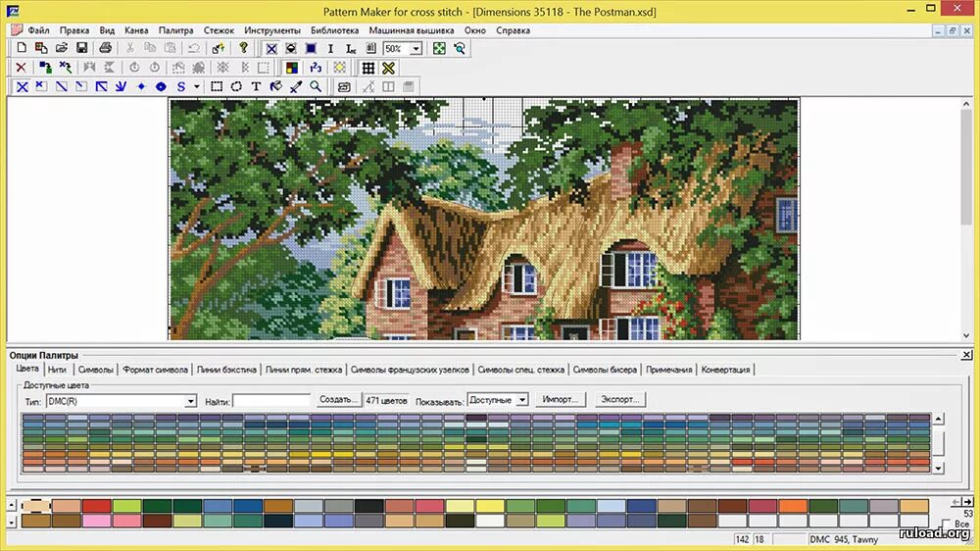Select the bright orange swatch in palette
Viewport: 980px width, 551px height.
(x=793, y=506)
